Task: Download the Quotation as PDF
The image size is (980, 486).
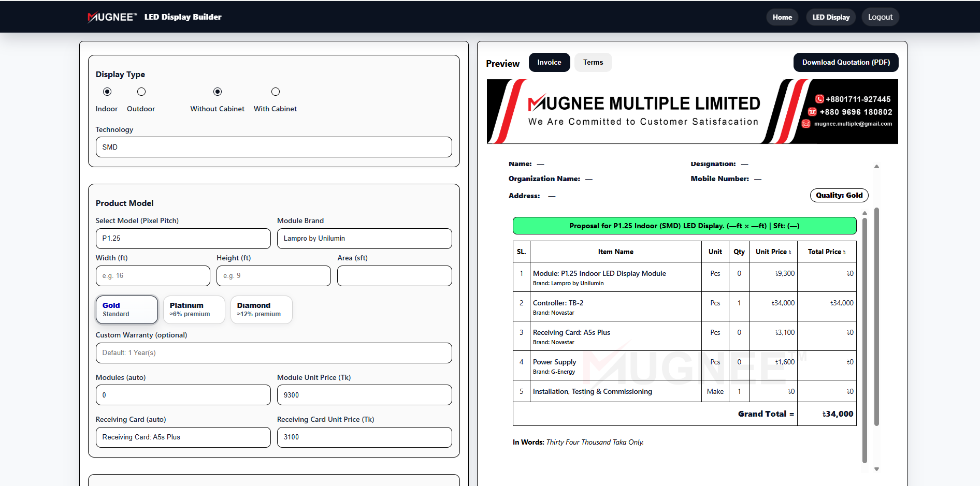Action: [846, 62]
